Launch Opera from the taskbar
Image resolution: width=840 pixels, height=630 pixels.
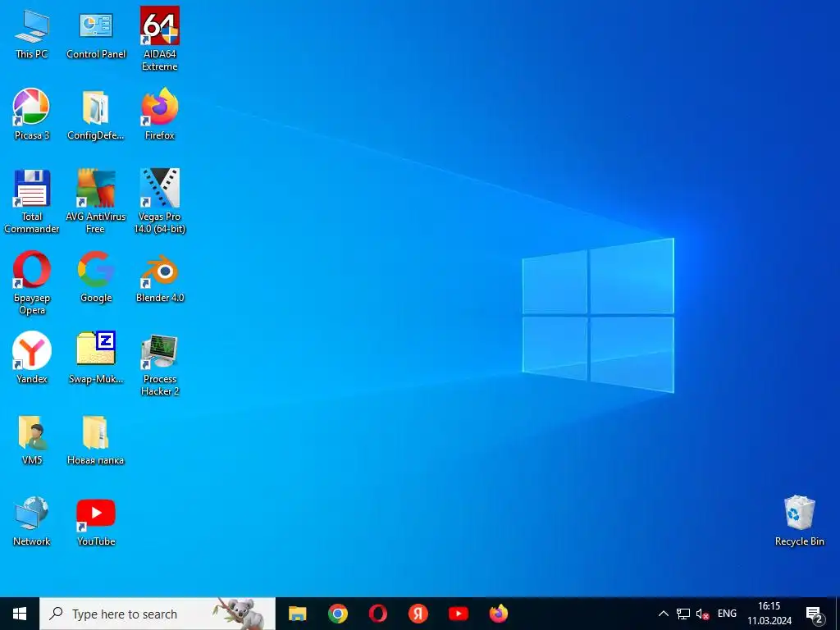pyautogui.click(x=377, y=614)
